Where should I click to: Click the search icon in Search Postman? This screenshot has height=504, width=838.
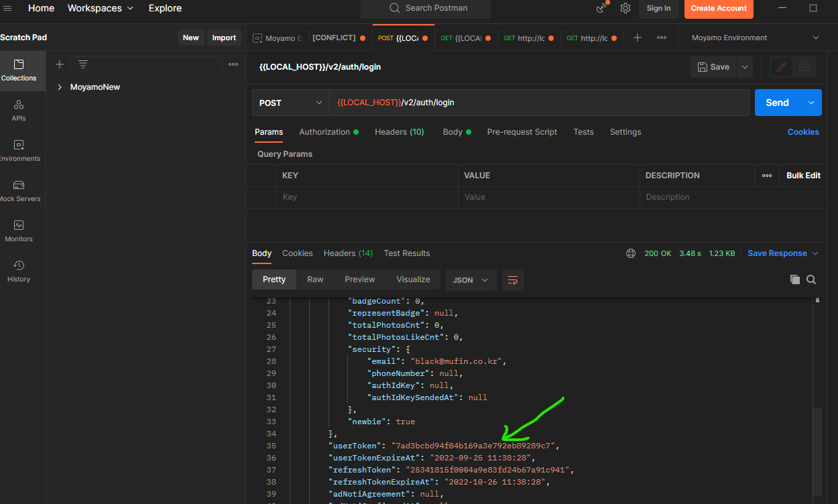click(395, 8)
